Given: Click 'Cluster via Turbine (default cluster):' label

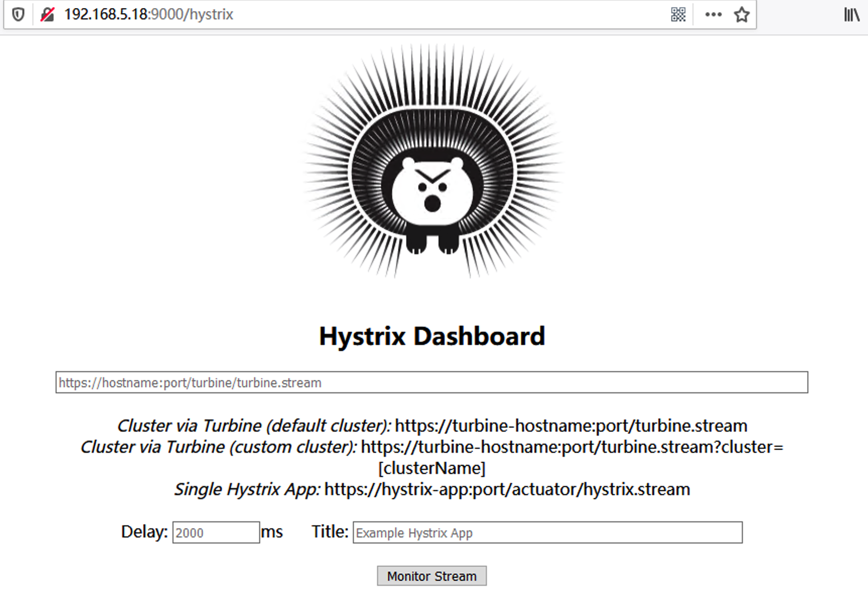Looking at the screenshot, I should pos(254,426).
